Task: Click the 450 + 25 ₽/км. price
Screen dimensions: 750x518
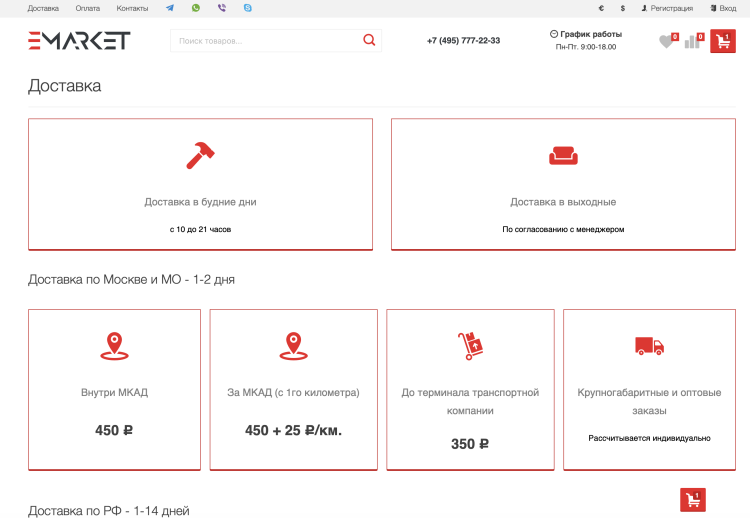Action: coord(293,430)
